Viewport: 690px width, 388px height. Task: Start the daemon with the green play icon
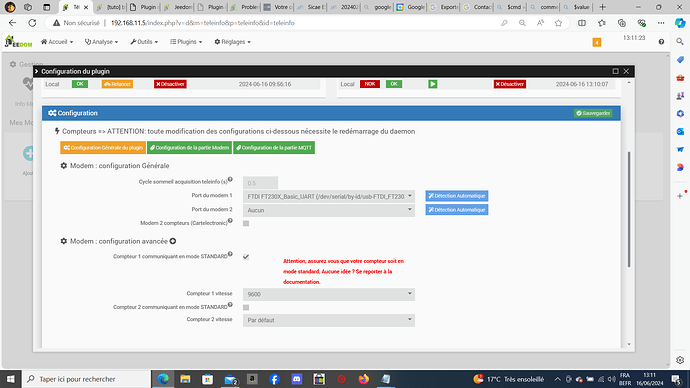(x=433, y=84)
